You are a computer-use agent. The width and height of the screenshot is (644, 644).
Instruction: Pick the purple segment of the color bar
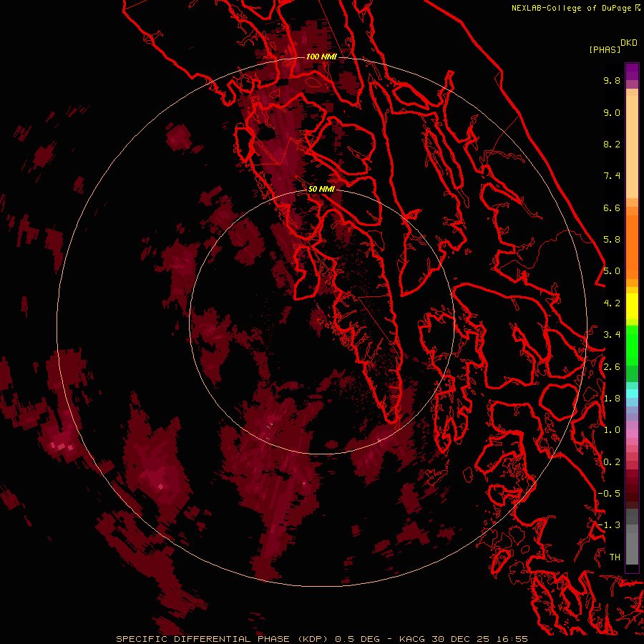(632, 72)
